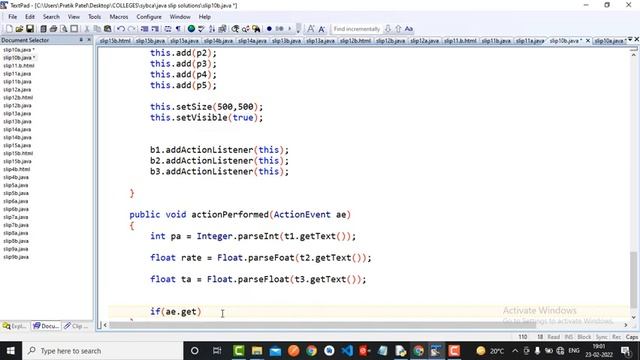This screenshot has width=640, height=360.
Task: Click the Task View taskbar icon
Action: coord(217,351)
